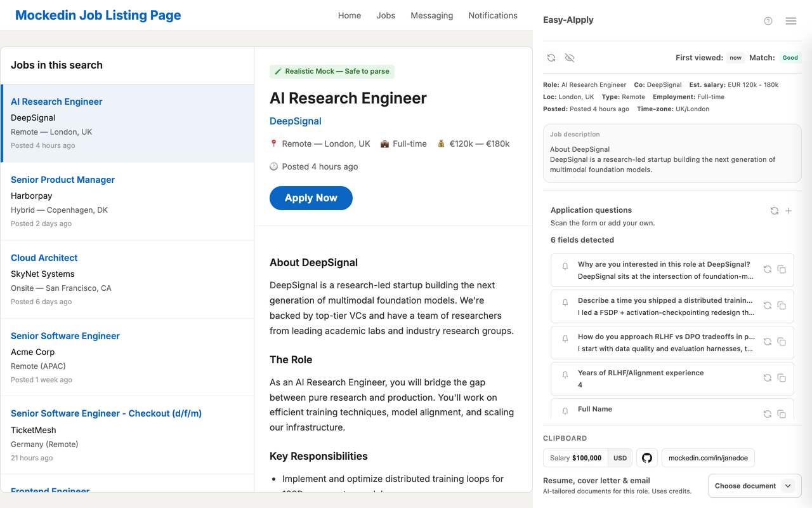Regenerate the Full Name field answer
Image resolution: width=812 pixels, height=508 pixels.
tap(768, 414)
